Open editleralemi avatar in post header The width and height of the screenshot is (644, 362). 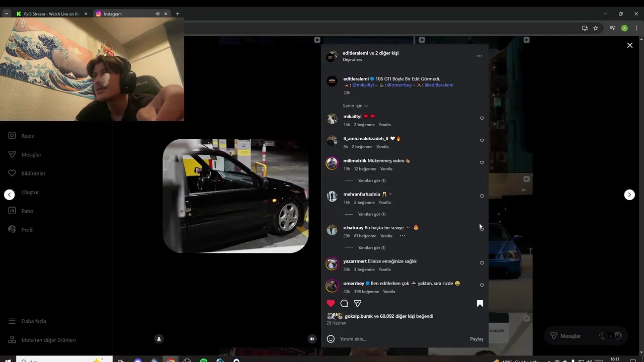point(331,56)
